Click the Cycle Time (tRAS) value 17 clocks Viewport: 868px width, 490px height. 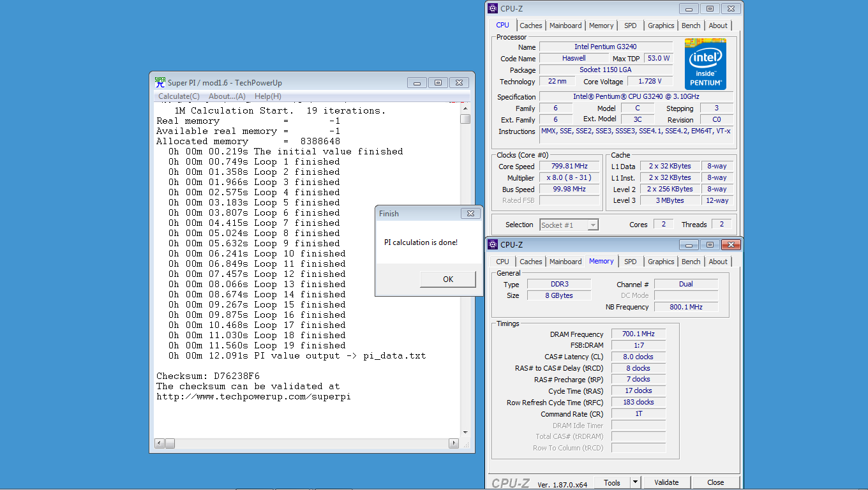coord(638,390)
